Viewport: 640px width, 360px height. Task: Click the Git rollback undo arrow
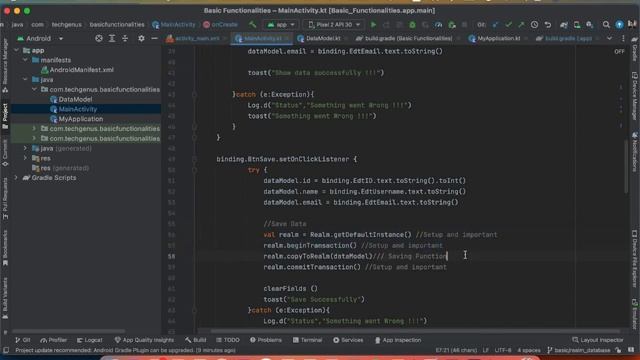548,25
